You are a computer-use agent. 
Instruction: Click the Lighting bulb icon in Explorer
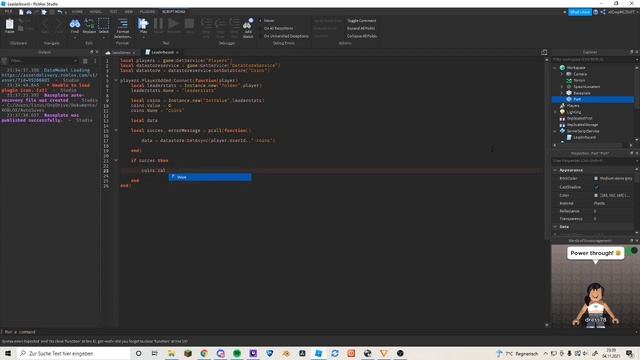coord(562,112)
